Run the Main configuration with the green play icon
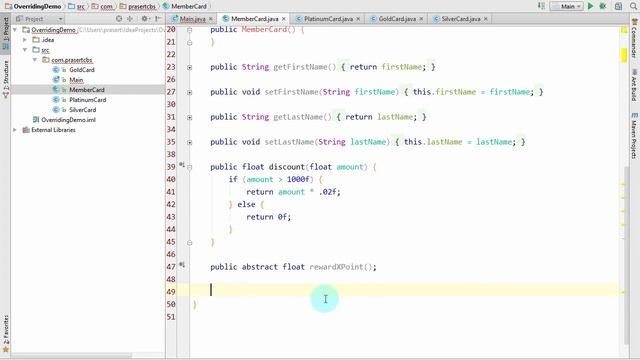 click(x=590, y=6)
